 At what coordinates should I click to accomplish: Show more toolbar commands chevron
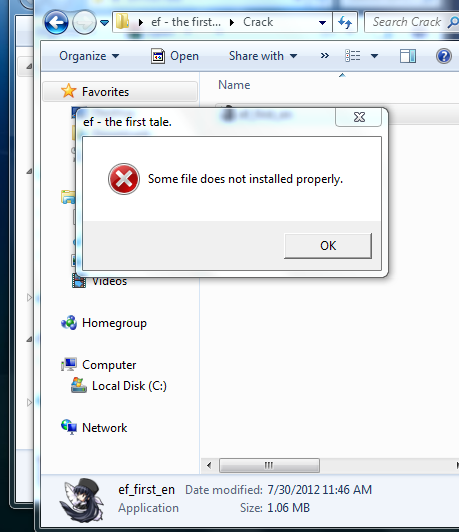(x=325, y=55)
